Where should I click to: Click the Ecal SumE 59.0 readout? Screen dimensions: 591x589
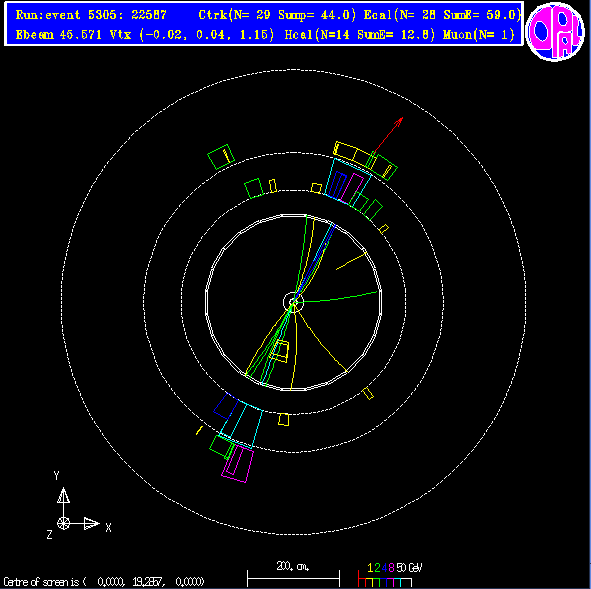tap(442, 15)
